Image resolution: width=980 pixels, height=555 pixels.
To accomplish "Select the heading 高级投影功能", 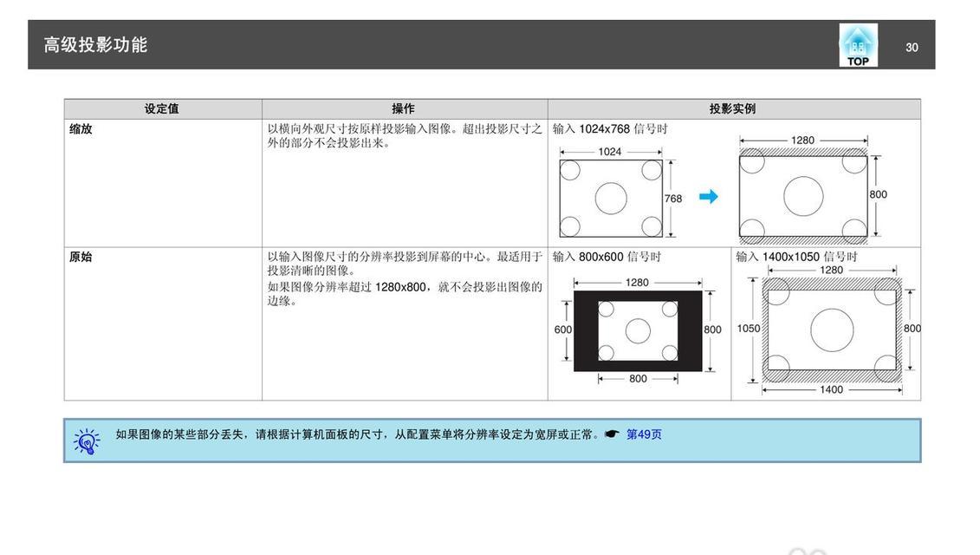I will pyautogui.click(x=95, y=44).
